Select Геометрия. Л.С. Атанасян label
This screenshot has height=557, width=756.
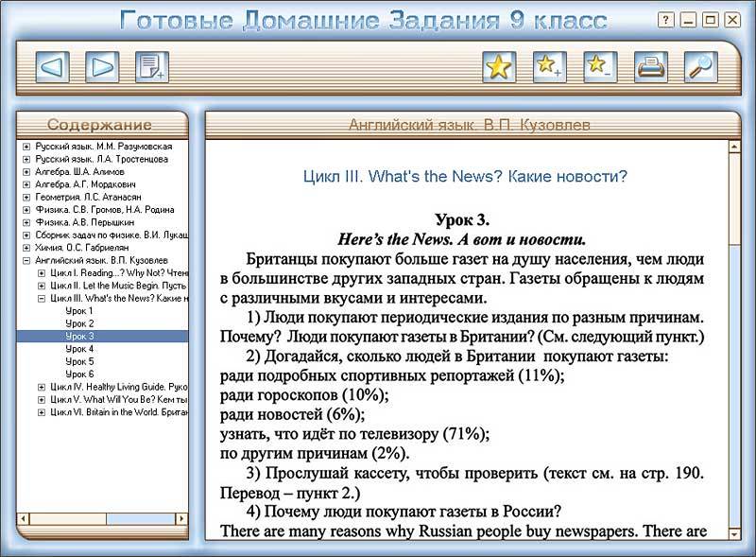(x=88, y=197)
